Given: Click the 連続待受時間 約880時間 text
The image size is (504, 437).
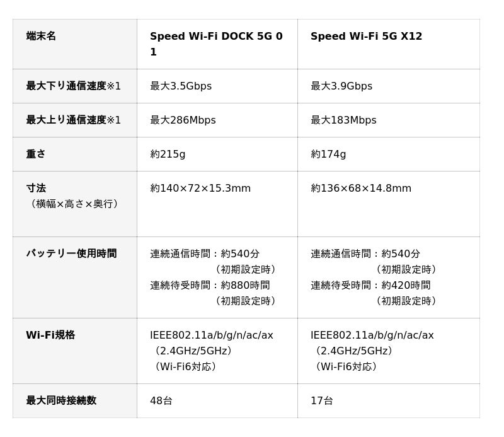Looking at the screenshot, I should [x=210, y=286].
